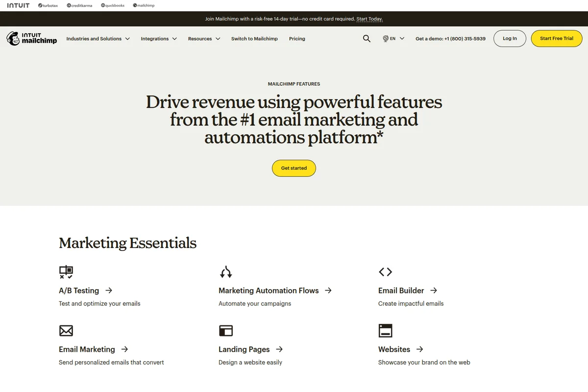The height and width of the screenshot is (392, 588).
Task: Open Credit Karma from the Intuit bar
Action: [x=79, y=5]
